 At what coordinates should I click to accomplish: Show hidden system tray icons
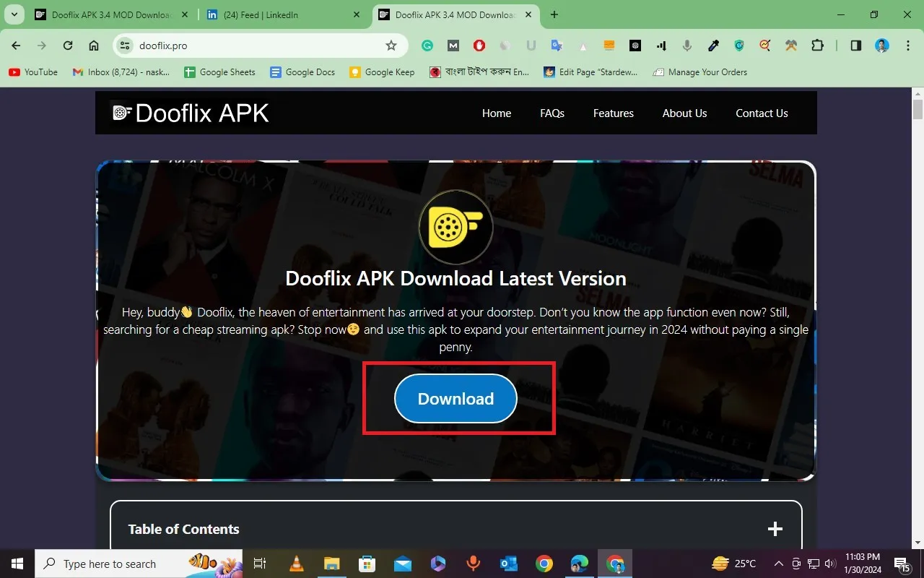[x=778, y=564]
